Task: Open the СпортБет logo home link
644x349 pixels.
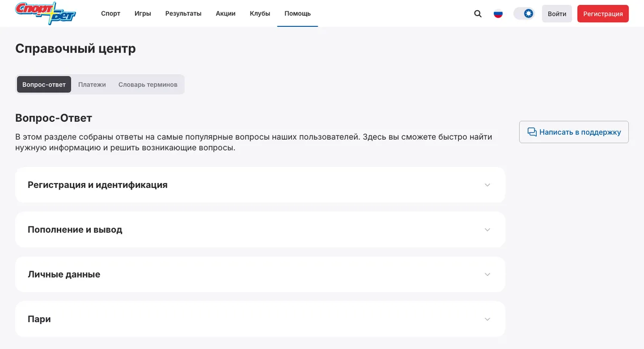Action: (46, 13)
